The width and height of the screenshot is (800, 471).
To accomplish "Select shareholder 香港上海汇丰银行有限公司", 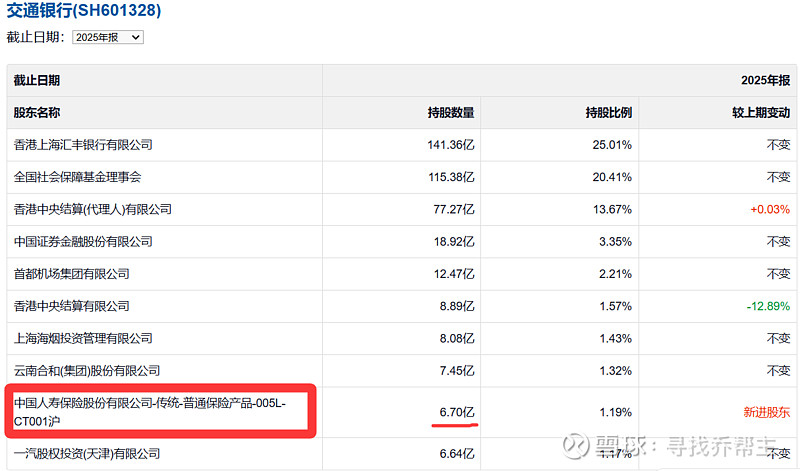I will 83,145.
